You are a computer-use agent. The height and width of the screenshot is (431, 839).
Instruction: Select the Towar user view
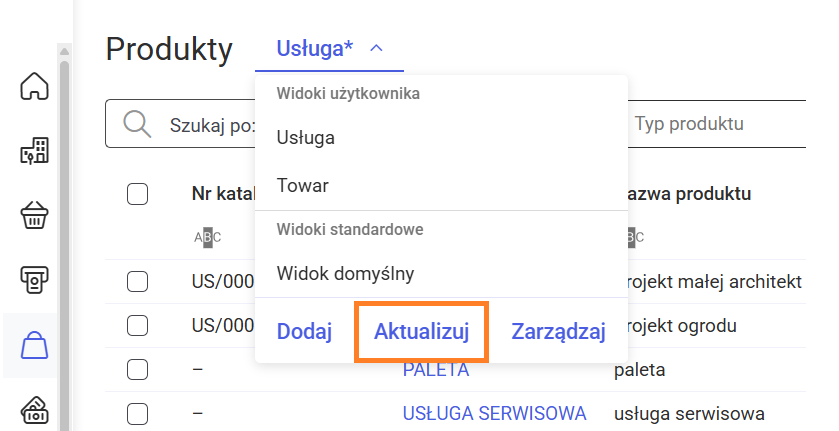tap(303, 186)
